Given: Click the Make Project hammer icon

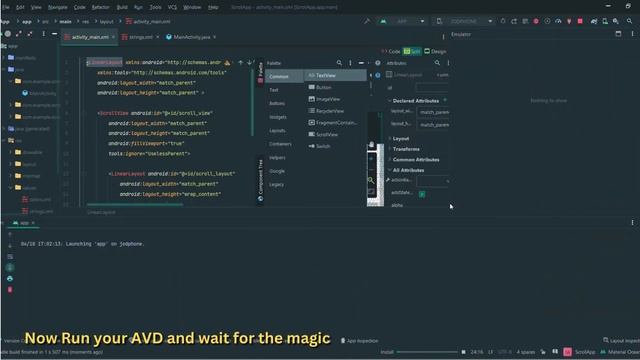Looking at the screenshot, I should [367, 21].
